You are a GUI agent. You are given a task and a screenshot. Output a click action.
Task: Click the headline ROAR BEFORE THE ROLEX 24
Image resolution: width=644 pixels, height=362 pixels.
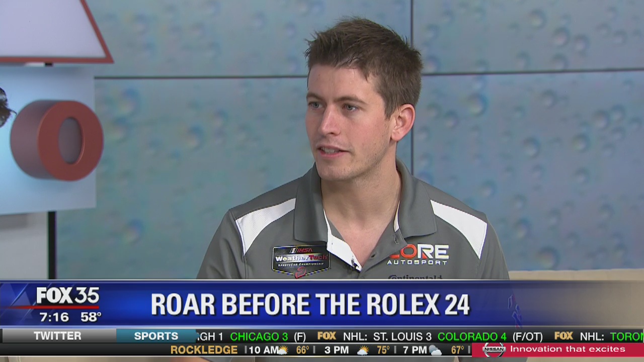tap(310, 304)
